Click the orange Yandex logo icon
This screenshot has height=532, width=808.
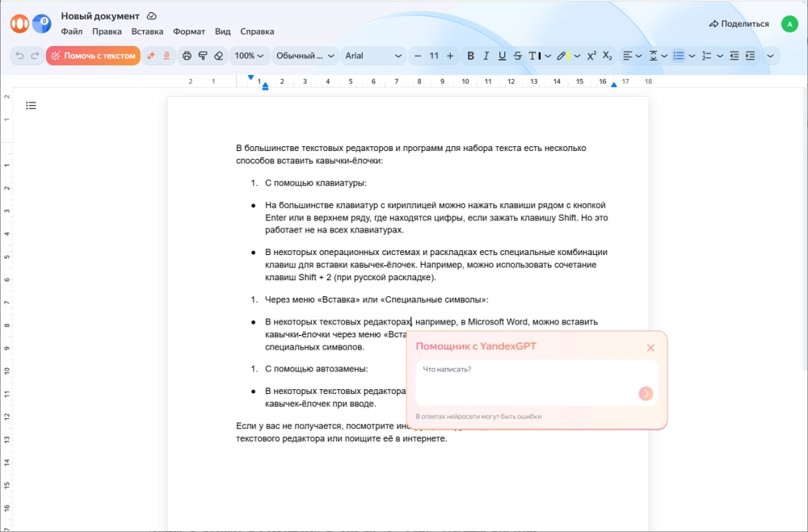[19, 23]
